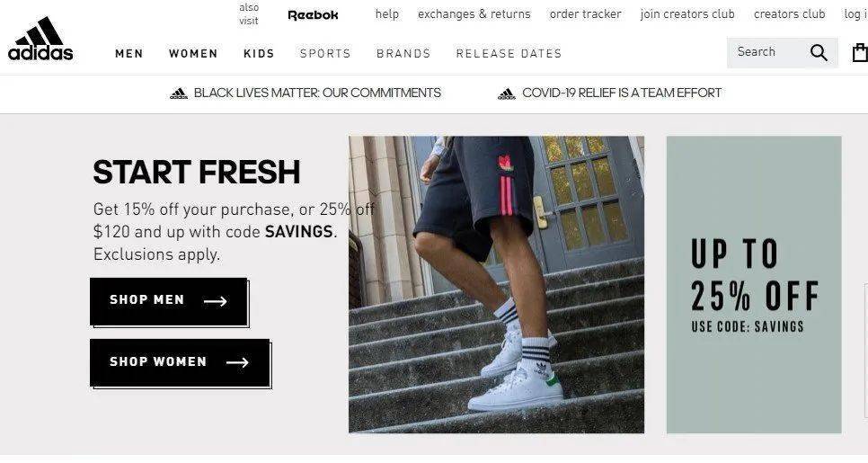The height and width of the screenshot is (463, 868).
Task: Click the adidas logo in the header
Action: click(x=40, y=39)
